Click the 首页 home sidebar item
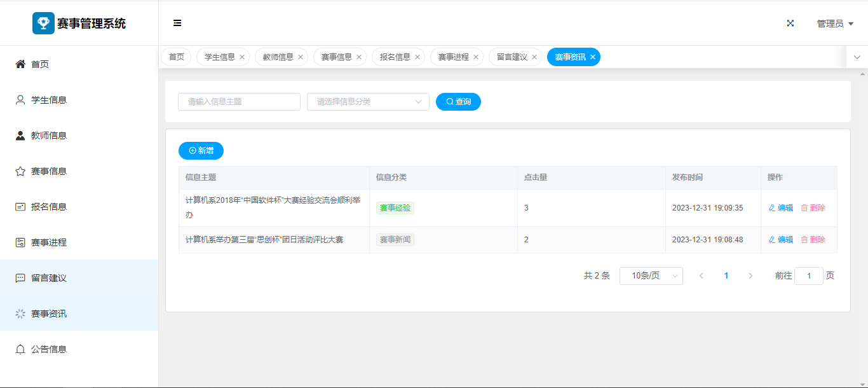Image resolution: width=868 pixels, height=388 pixels. pyautogui.click(x=40, y=64)
